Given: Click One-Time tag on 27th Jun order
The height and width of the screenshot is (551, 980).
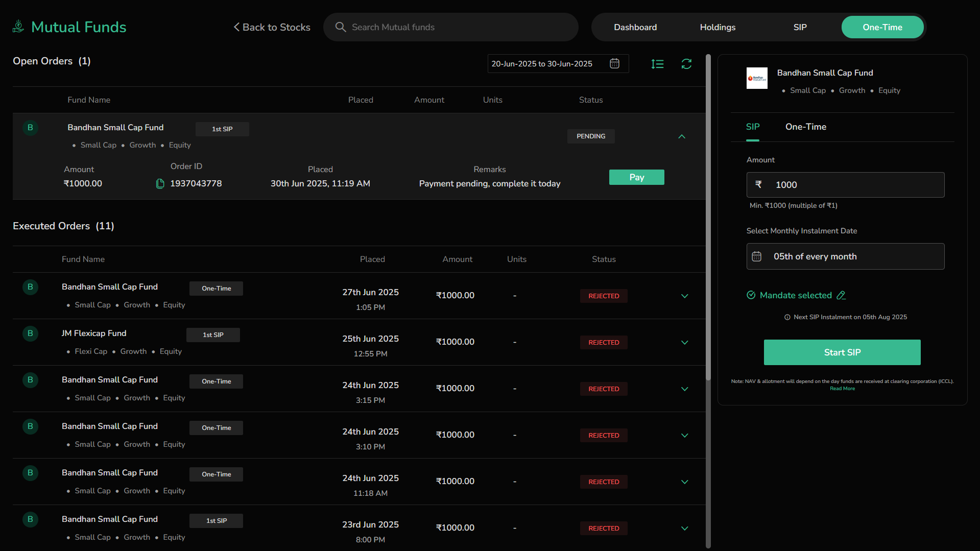Looking at the screenshot, I should pos(216,289).
